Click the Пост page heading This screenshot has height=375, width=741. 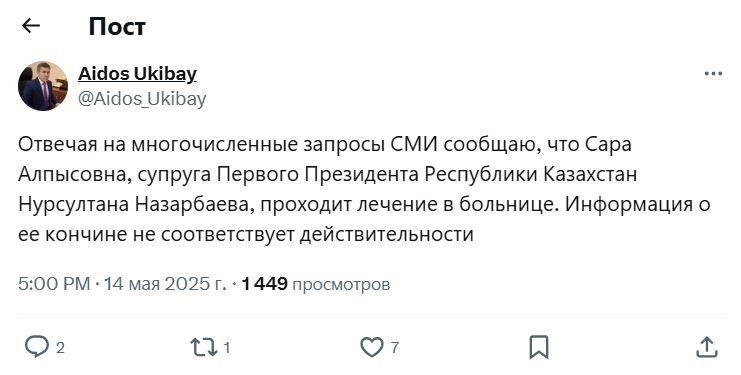click(x=117, y=26)
